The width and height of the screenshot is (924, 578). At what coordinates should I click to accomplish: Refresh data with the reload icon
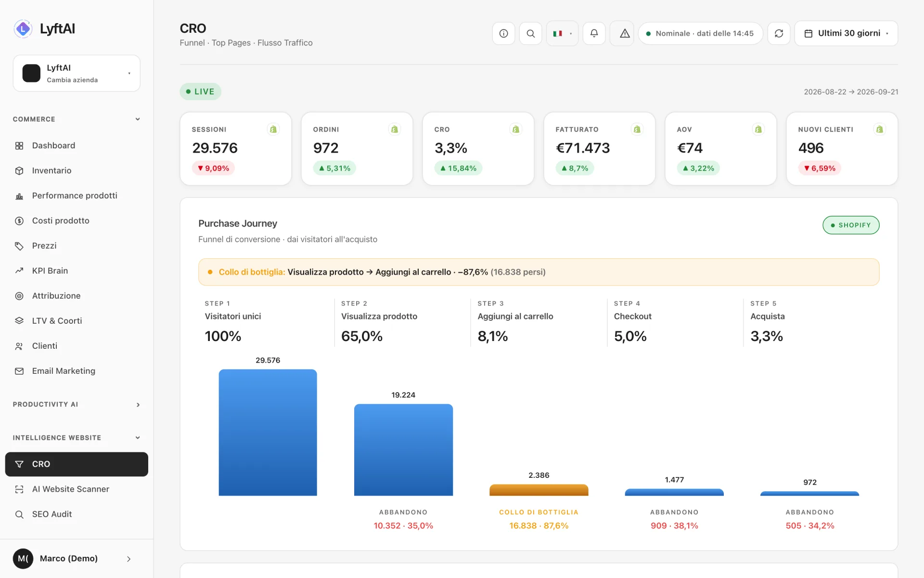pyautogui.click(x=779, y=33)
